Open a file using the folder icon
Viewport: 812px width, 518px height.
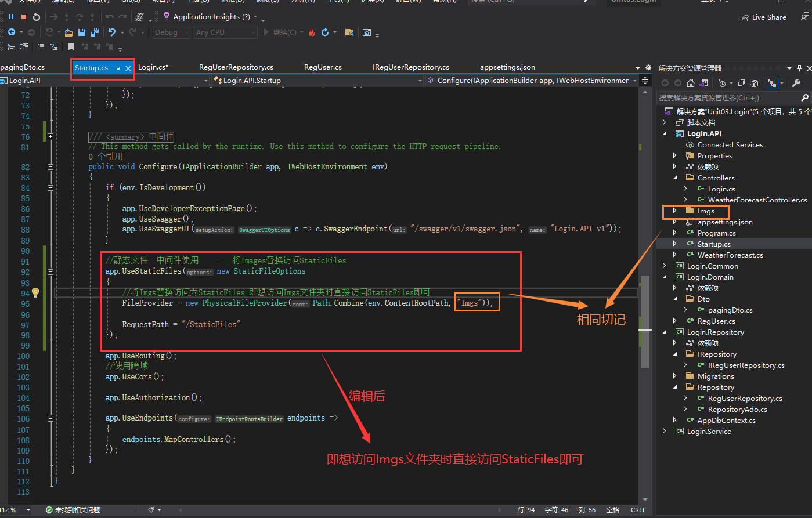coord(68,32)
